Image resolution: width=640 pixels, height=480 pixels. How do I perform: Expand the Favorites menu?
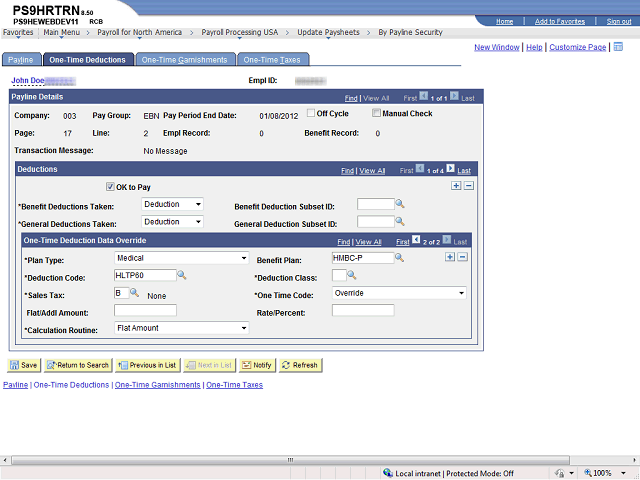coord(18,32)
